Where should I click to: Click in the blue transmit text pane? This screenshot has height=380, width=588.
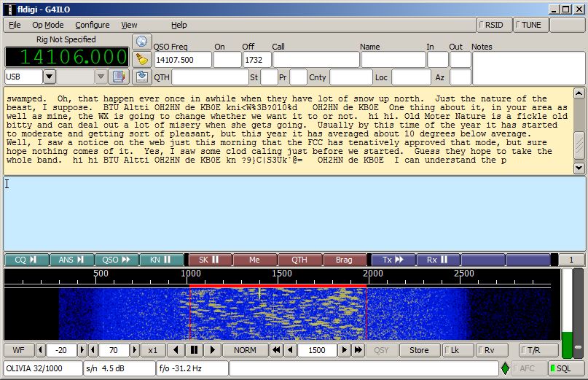pyautogui.click(x=294, y=214)
